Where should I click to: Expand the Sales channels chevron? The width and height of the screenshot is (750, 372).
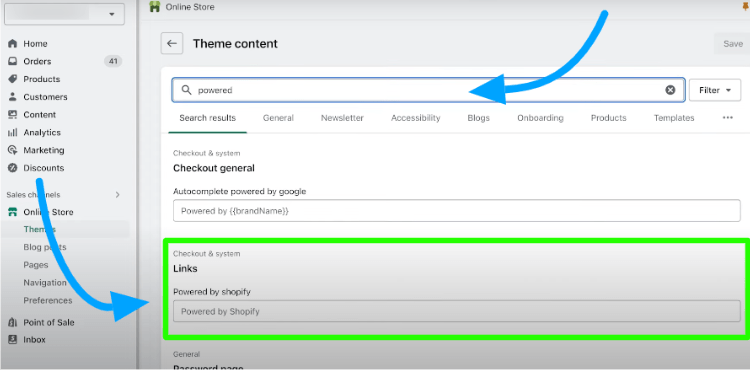tap(118, 195)
